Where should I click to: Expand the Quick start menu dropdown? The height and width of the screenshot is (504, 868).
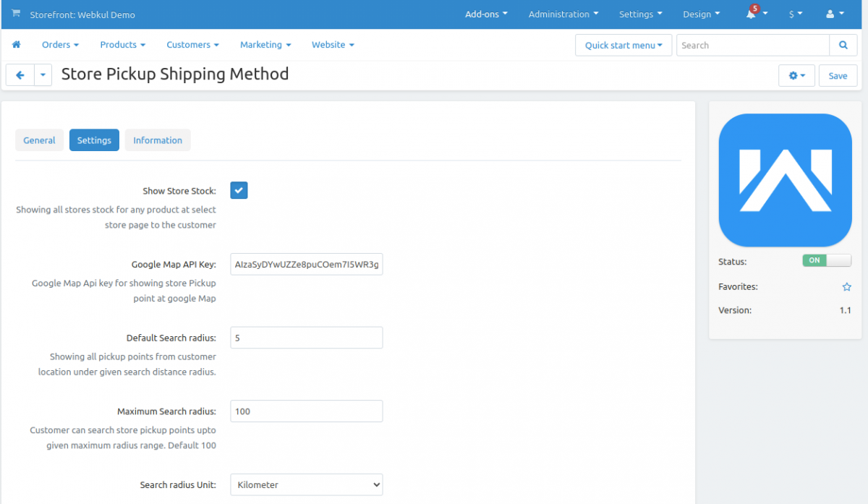click(x=624, y=45)
